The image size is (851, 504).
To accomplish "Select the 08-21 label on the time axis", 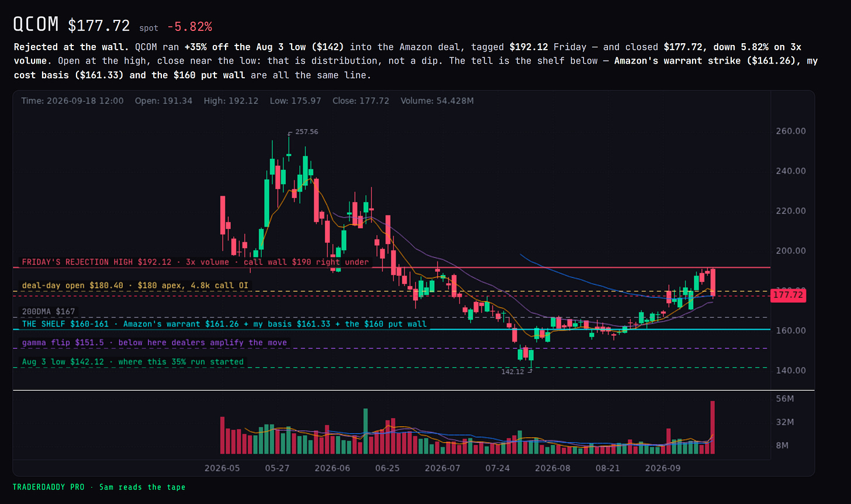I will [x=608, y=468].
